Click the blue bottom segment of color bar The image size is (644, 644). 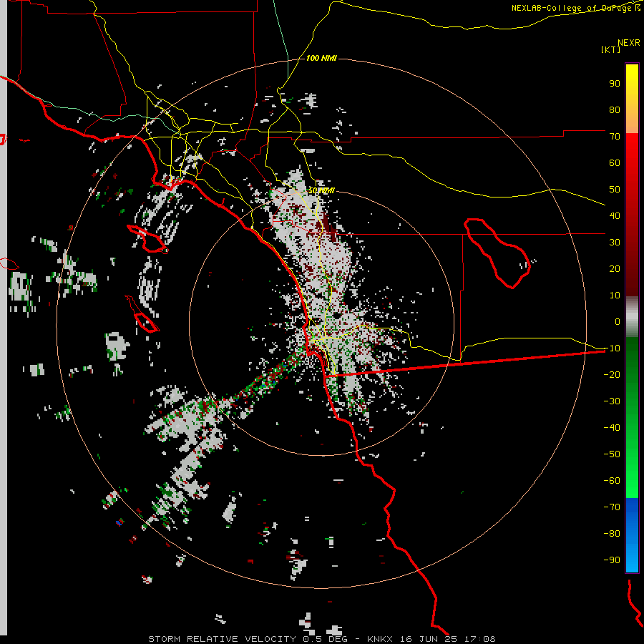click(632, 535)
